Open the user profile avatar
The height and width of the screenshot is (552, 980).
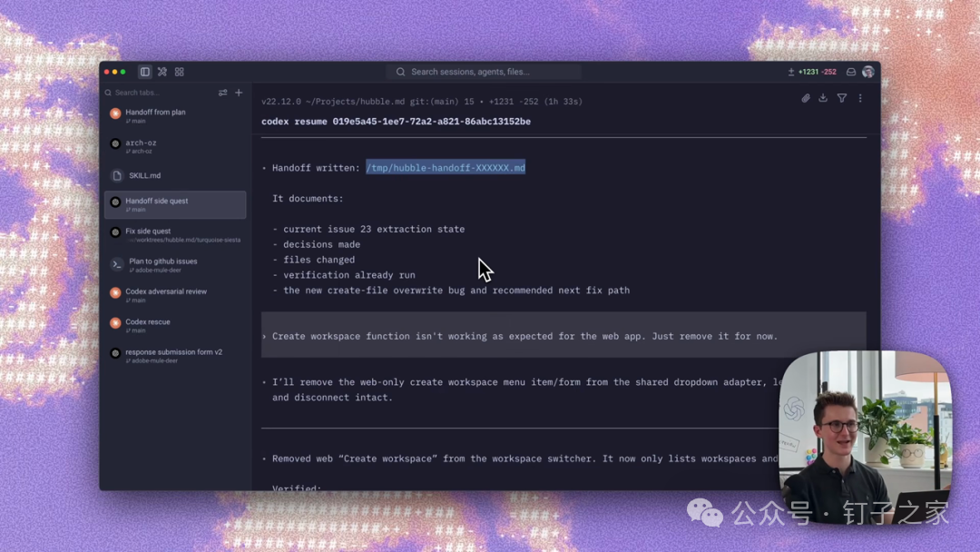coord(868,72)
